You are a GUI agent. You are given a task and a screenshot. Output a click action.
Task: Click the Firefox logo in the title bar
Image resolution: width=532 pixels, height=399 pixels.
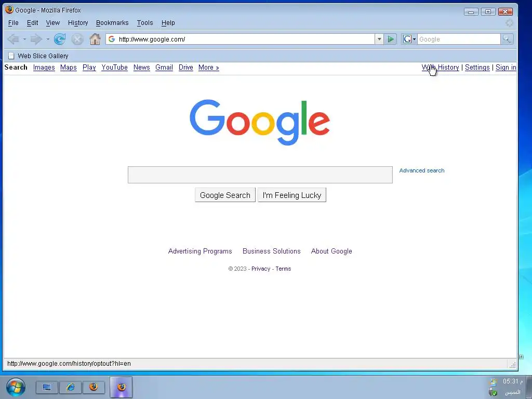coord(9,10)
